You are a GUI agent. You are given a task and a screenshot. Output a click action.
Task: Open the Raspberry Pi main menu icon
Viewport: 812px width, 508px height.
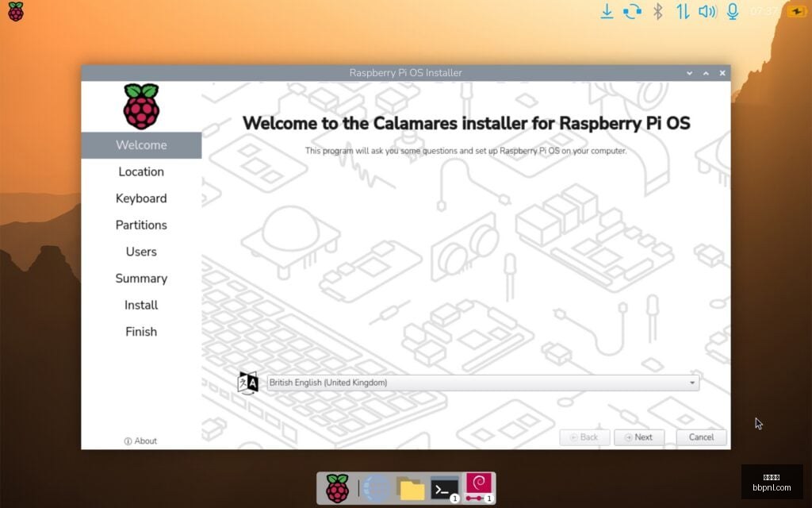click(16, 11)
